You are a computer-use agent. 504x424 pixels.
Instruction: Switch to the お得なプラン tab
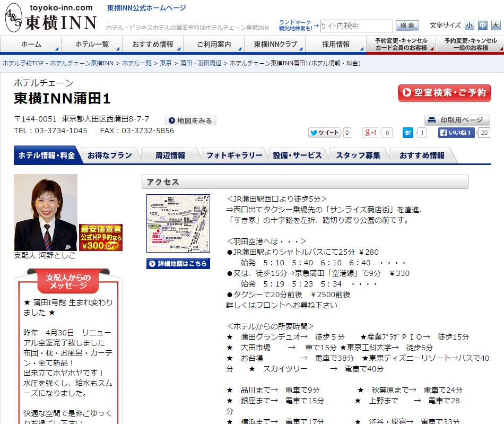110,155
